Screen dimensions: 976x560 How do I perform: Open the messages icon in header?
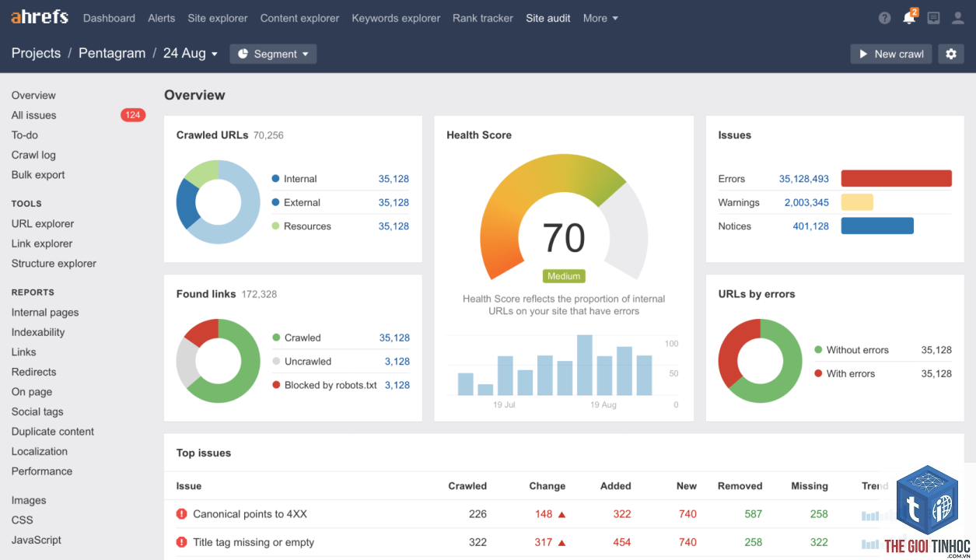point(934,18)
